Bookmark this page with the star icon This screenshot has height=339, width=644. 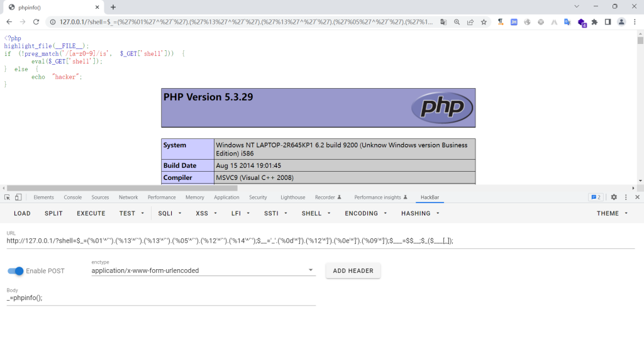[484, 21]
